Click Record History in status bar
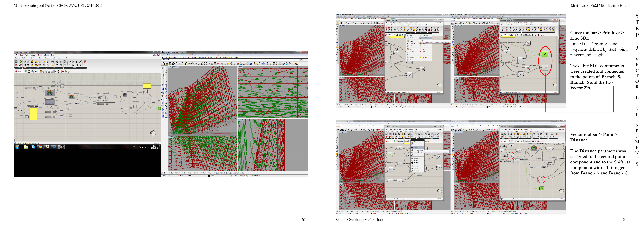The height and width of the screenshot is (228, 644). (255, 176)
